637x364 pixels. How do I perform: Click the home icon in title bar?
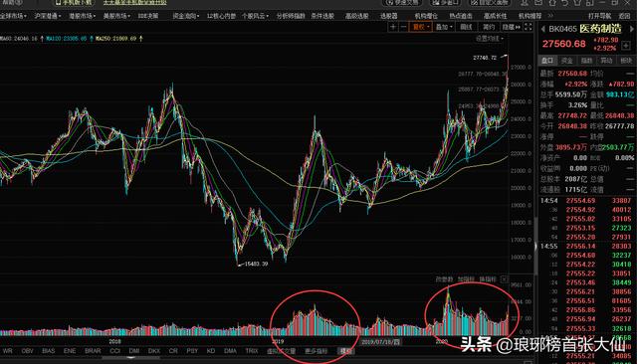pyautogui.click(x=552, y=2)
